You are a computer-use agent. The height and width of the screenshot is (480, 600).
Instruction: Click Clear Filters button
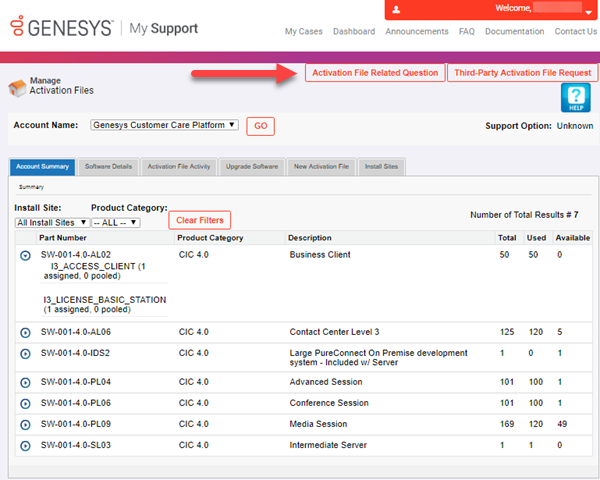pos(200,220)
